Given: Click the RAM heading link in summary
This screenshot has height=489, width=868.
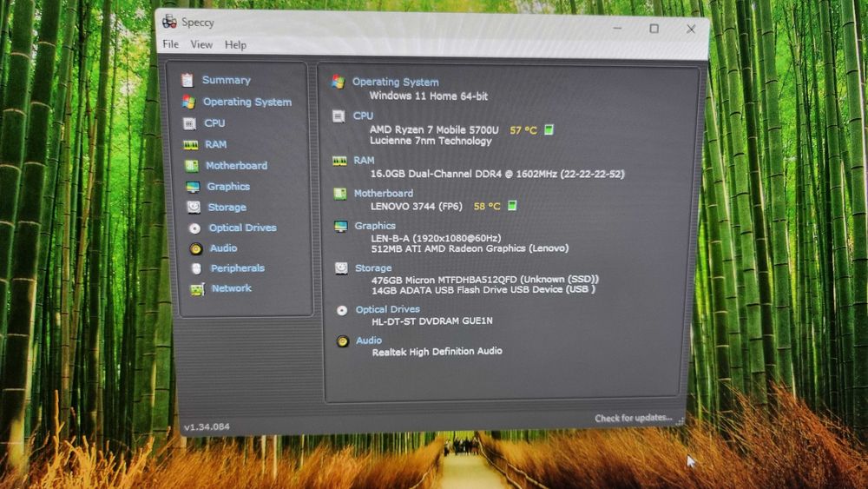Looking at the screenshot, I should [365, 160].
